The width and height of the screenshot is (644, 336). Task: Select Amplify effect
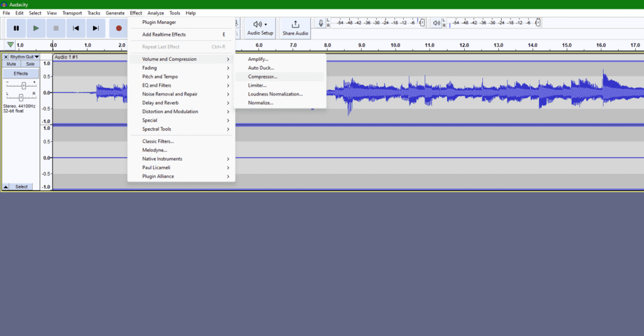click(280, 59)
